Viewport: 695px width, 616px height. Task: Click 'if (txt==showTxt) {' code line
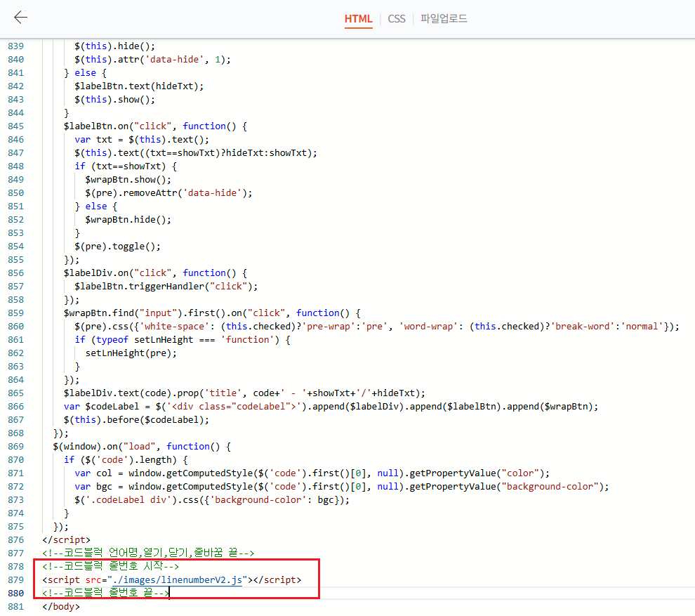(x=126, y=166)
